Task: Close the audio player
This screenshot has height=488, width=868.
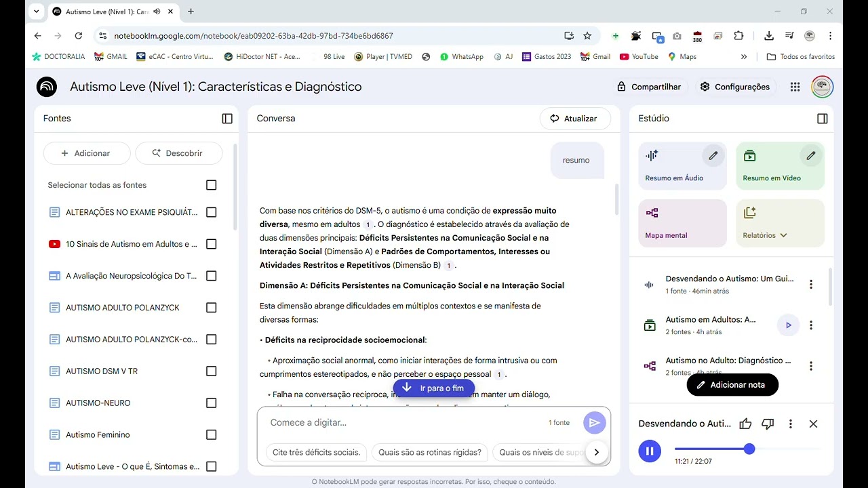Action: click(813, 424)
